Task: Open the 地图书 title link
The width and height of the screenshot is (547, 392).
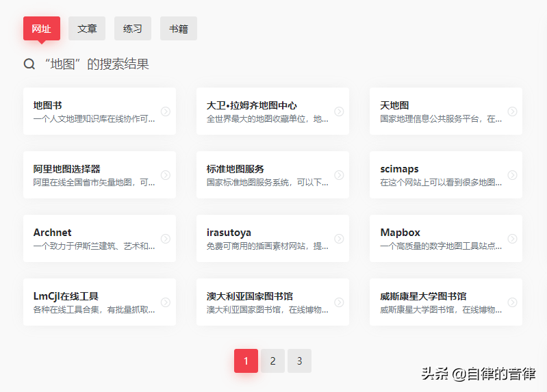Action: point(48,105)
